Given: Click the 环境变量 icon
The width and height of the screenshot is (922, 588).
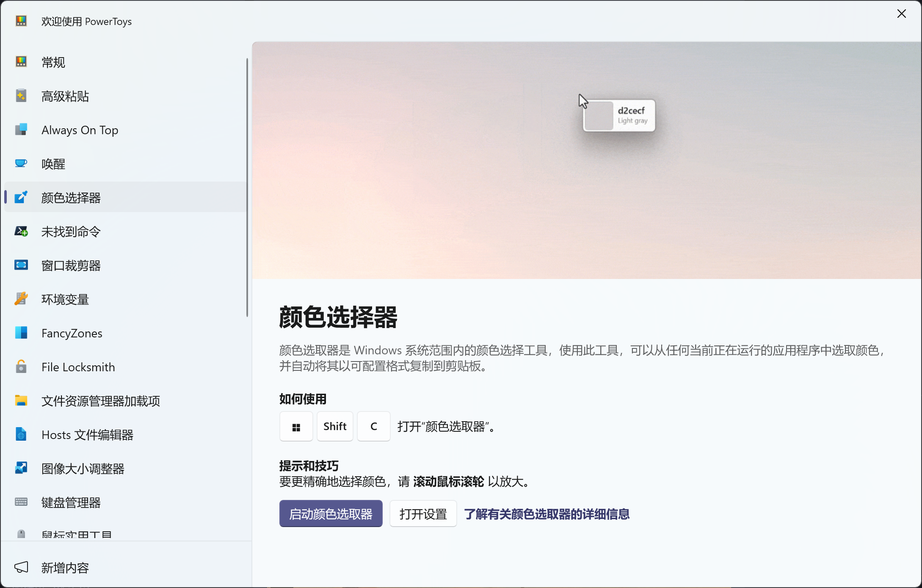Looking at the screenshot, I should pos(21,299).
